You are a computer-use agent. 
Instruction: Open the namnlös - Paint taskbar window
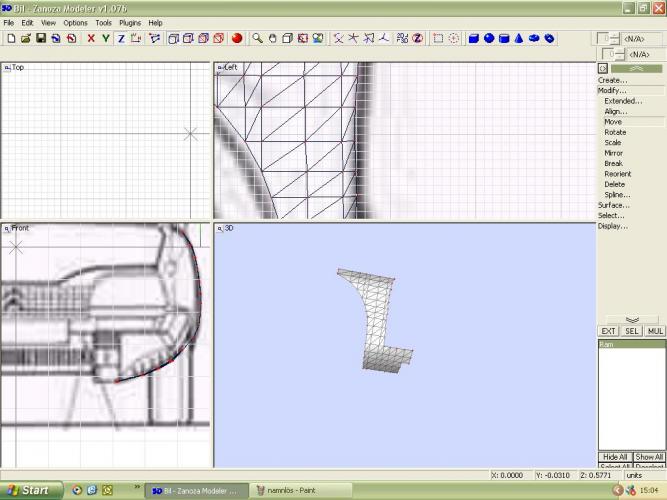coord(301,491)
